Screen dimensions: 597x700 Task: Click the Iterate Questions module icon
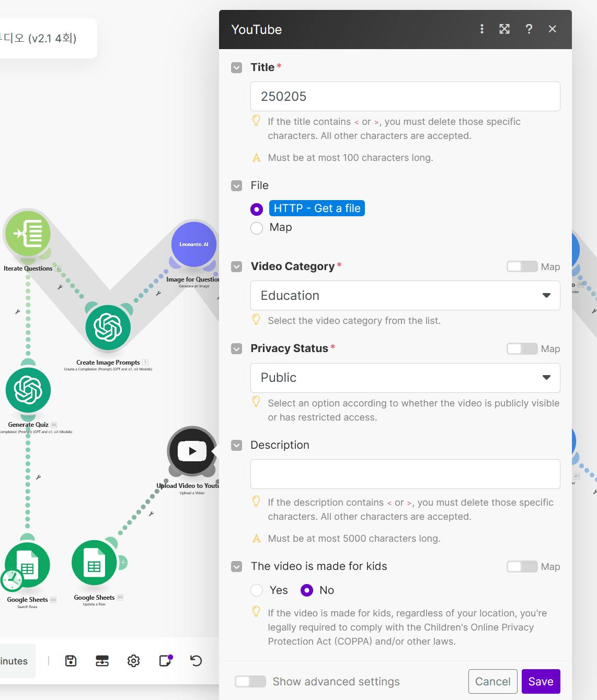(x=28, y=234)
